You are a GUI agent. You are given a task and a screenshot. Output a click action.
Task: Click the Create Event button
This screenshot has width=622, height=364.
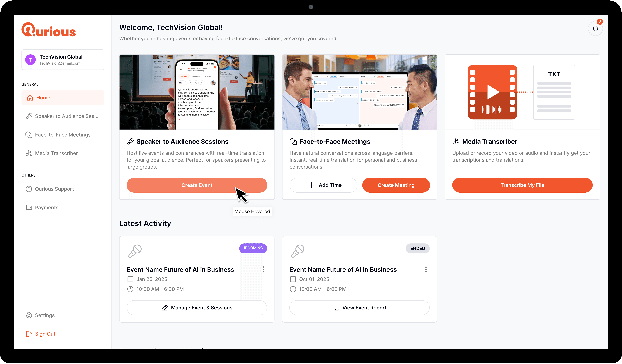click(x=197, y=185)
